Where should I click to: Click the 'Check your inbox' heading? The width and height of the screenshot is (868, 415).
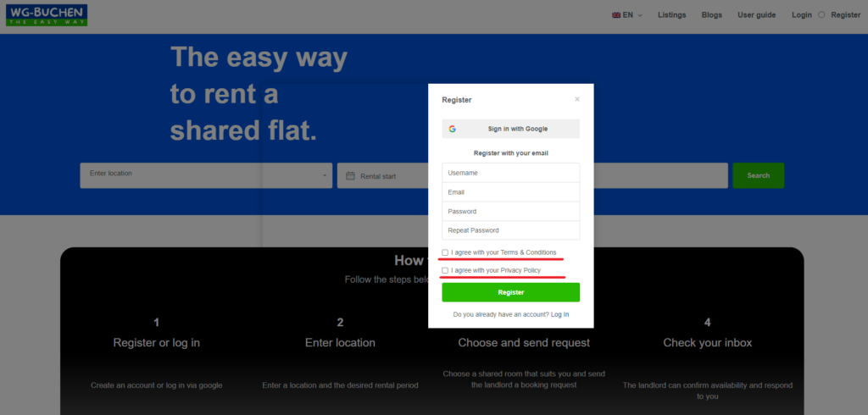tap(708, 342)
